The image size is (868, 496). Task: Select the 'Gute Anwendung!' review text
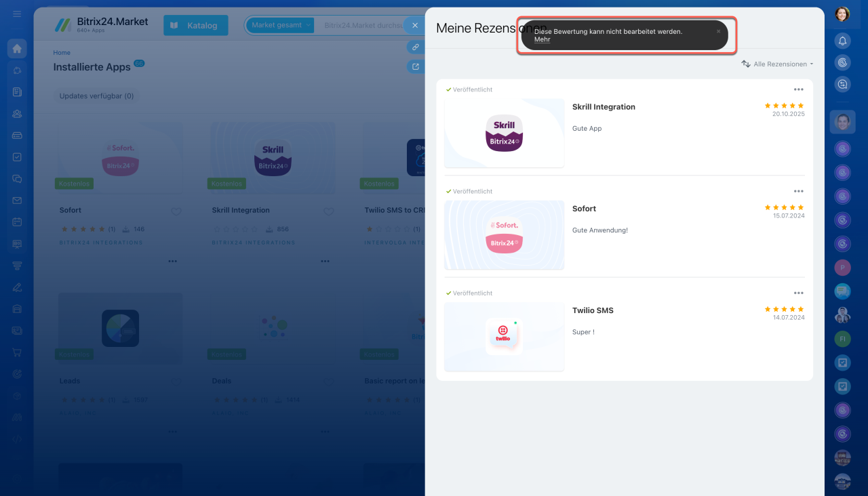[x=600, y=230]
